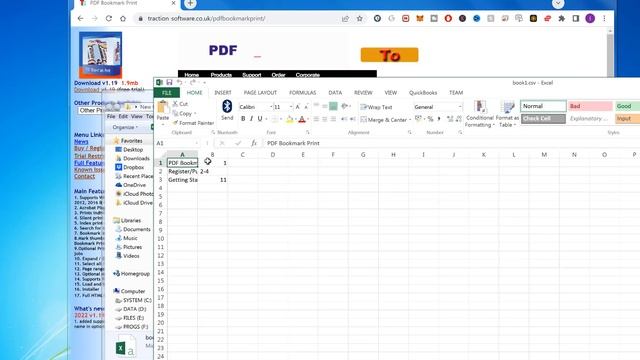Viewport: 640px width, 360px height.
Task: Open the Copy dropdown arrow
Action: click(x=195, y=114)
